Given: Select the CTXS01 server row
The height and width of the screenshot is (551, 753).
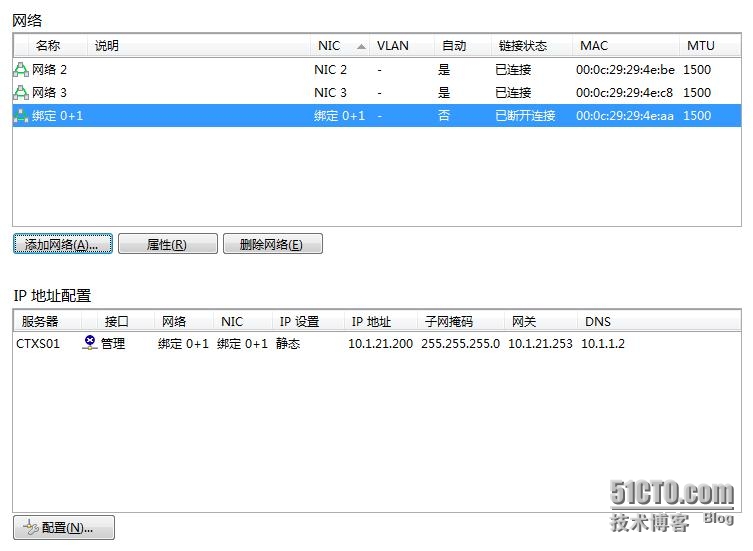Looking at the screenshot, I should coord(377,343).
